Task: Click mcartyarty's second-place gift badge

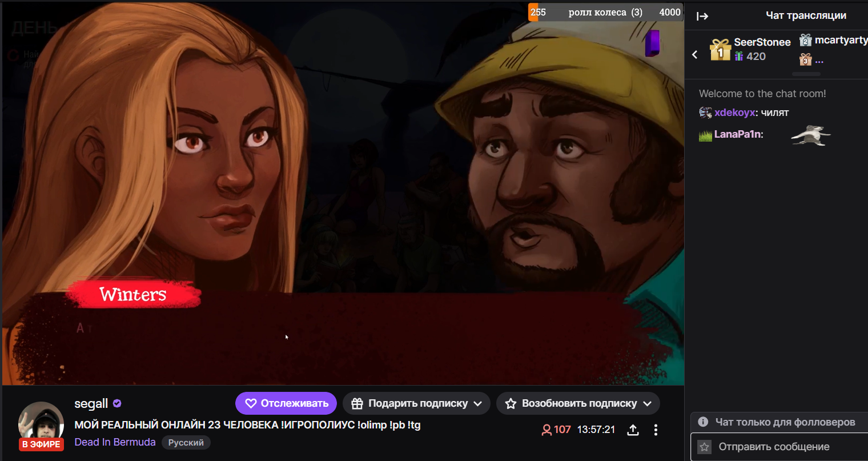Action: 805,40
